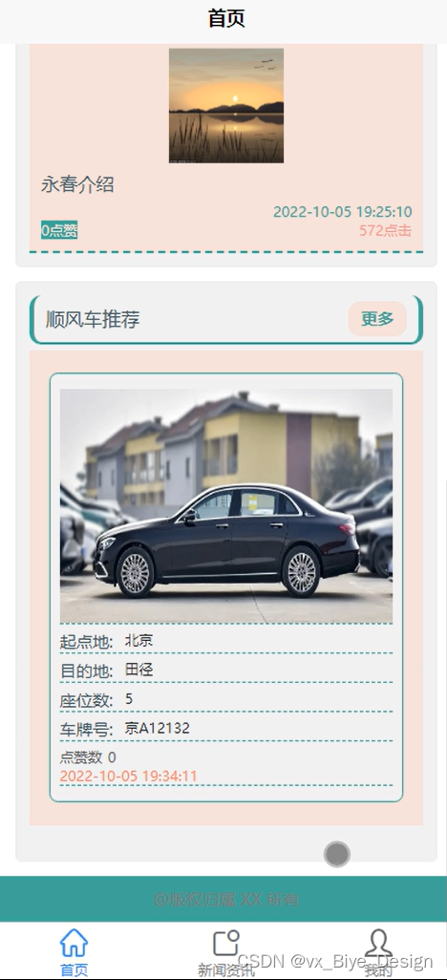Tap the home house icon
Image resolution: width=447 pixels, height=980 pixels.
[x=74, y=943]
